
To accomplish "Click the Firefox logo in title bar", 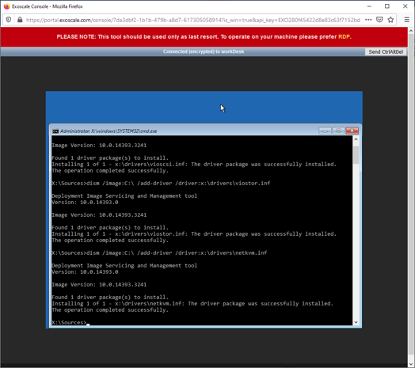I will coord(7,6).
